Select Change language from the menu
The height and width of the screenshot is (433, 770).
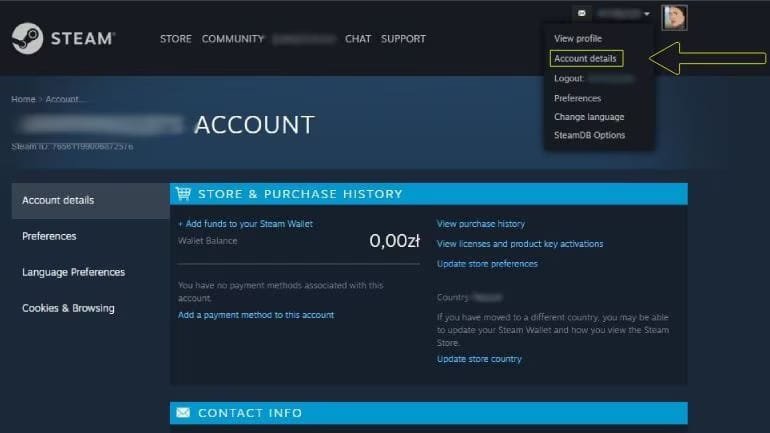tap(589, 117)
